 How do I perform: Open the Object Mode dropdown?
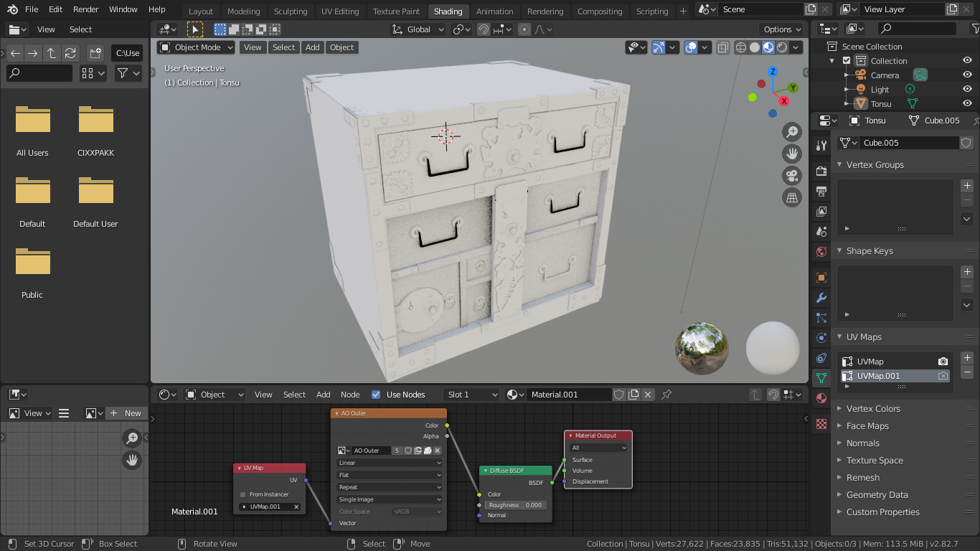pos(196,47)
